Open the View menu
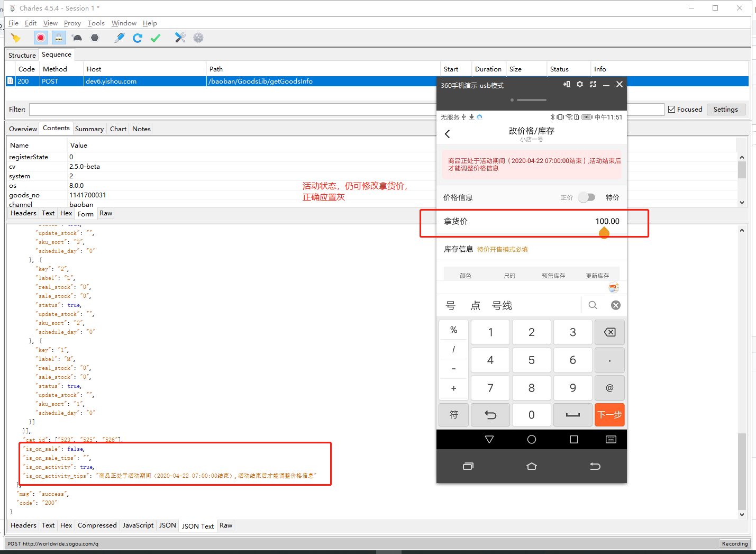The height and width of the screenshot is (554, 756). pyautogui.click(x=50, y=23)
